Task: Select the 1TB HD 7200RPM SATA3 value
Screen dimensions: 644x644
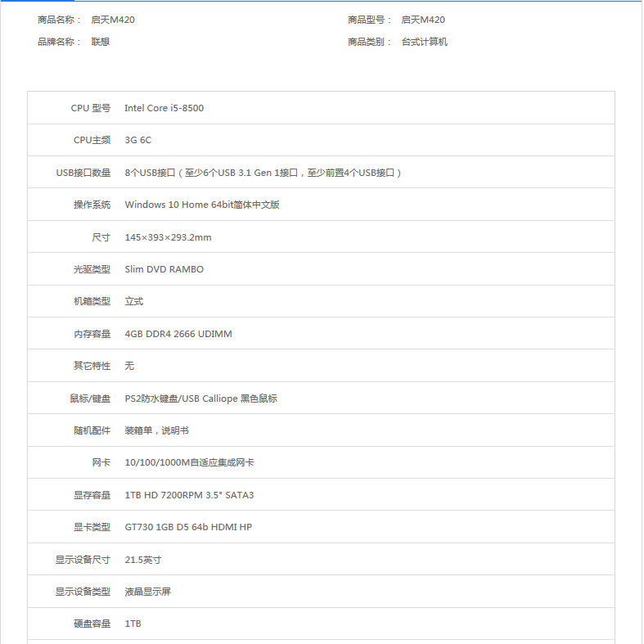Action: click(x=189, y=495)
